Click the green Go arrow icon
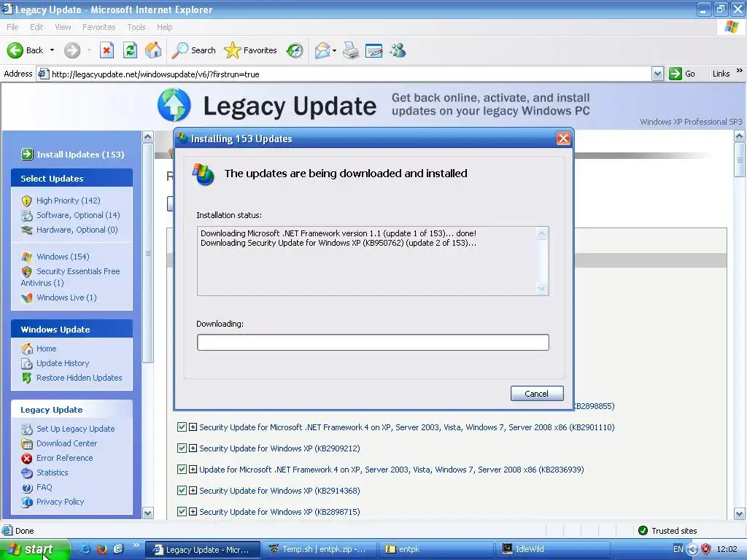Screen dimensions: 747x560 (675, 74)
